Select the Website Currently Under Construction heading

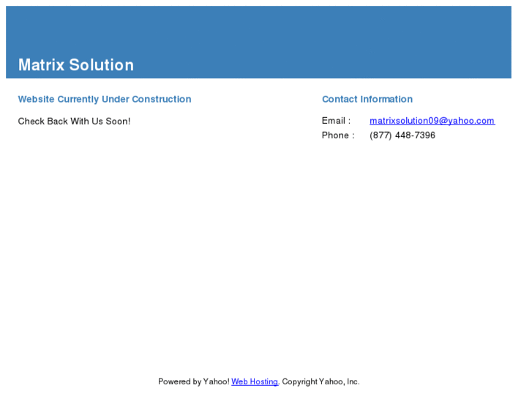point(105,99)
